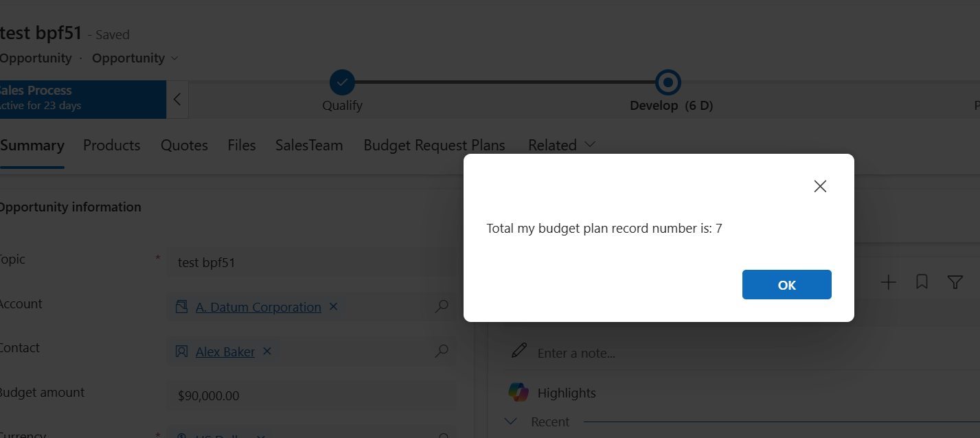
Task: Add a new timeline record plus icon
Action: [x=889, y=282]
